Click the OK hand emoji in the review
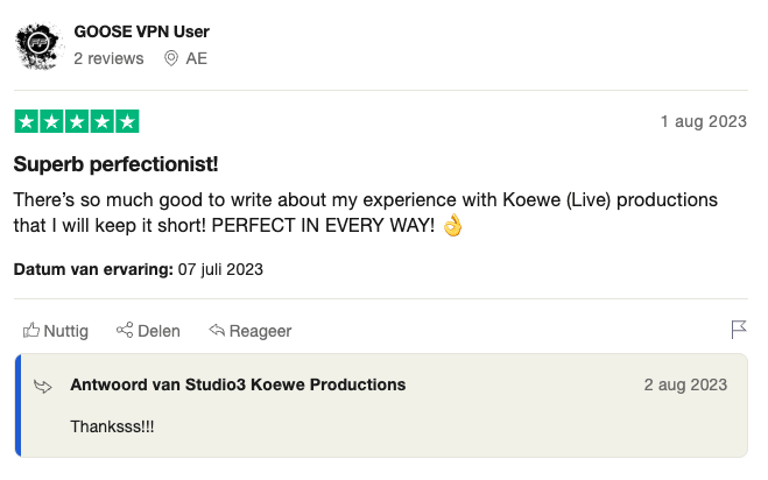This screenshot has width=768, height=480. (453, 225)
